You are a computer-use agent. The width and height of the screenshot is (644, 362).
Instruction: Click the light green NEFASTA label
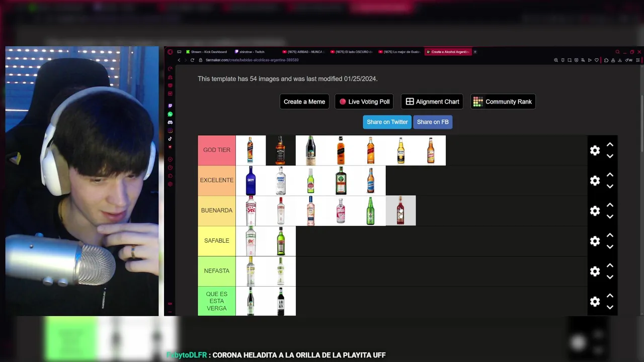point(217,271)
